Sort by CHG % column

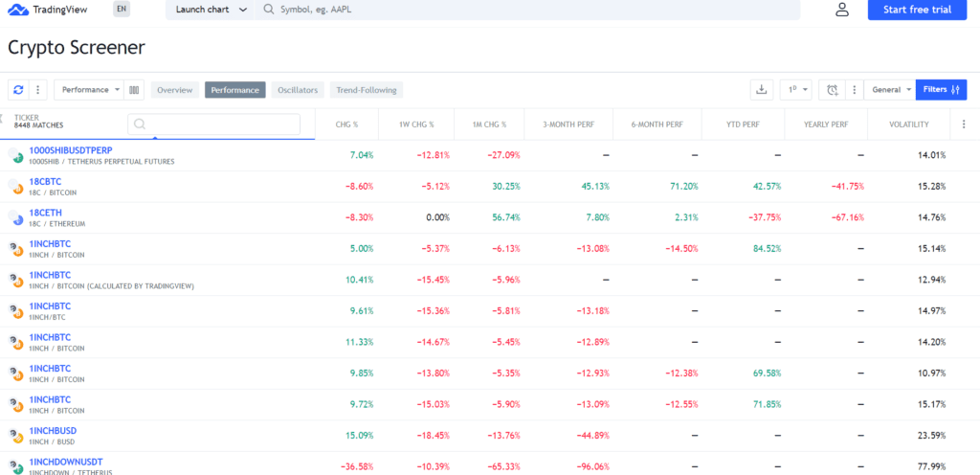pos(346,124)
